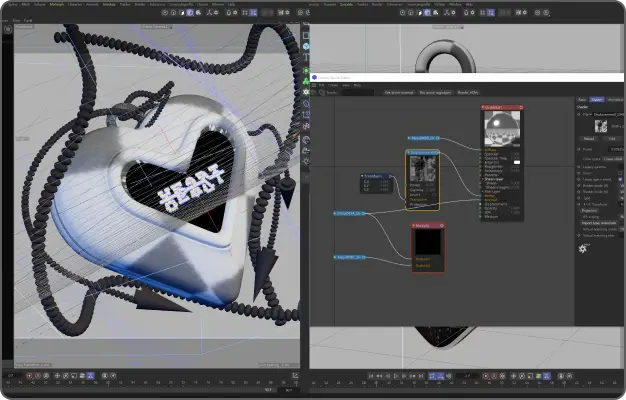The width and height of the screenshot is (626, 400).
Task: Click record keyframe icon in left window timeline
Action: (29, 376)
